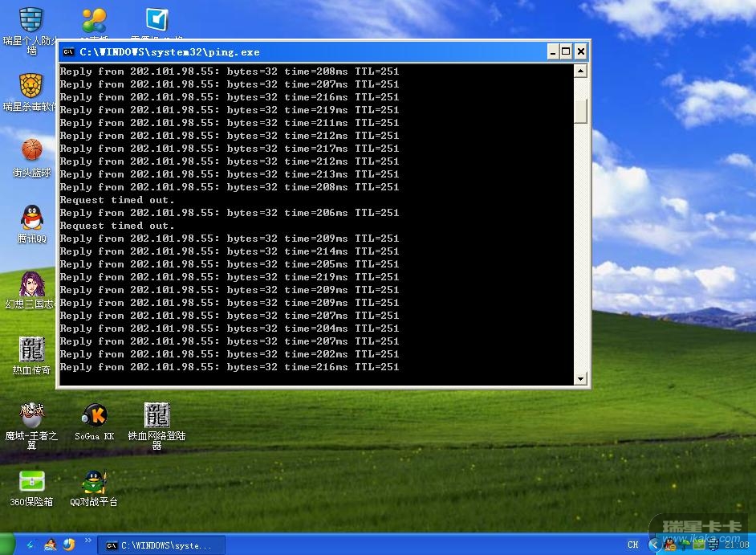Open the 瑞星个人防火墙 firewall desktop icon
This screenshot has height=555, width=756.
coord(31,21)
